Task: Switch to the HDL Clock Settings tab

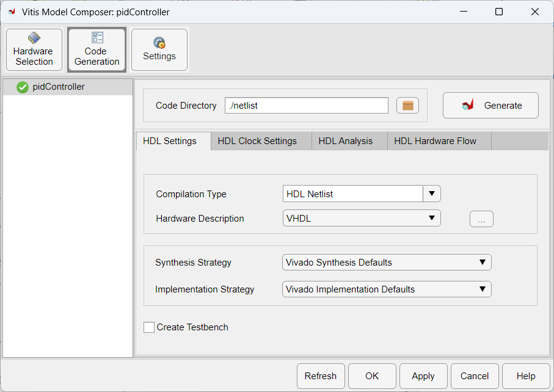Action: point(261,141)
